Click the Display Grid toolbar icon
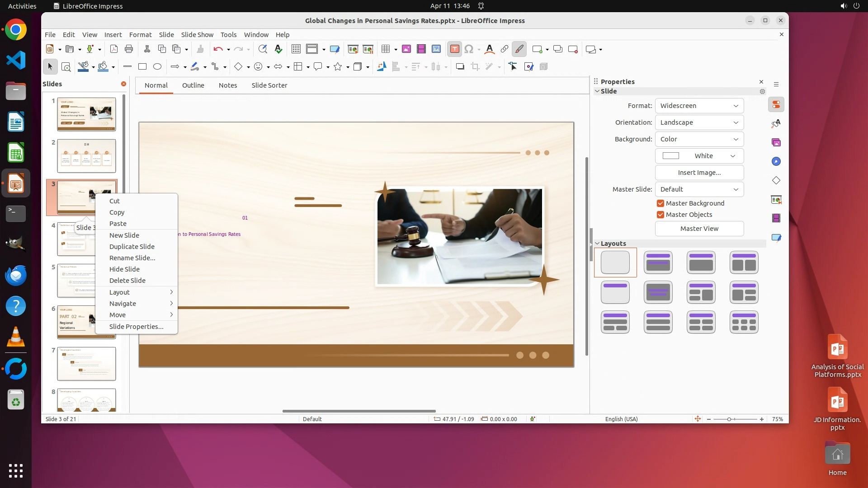The width and height of the screenshot is (868, 488). pos(296,49)
